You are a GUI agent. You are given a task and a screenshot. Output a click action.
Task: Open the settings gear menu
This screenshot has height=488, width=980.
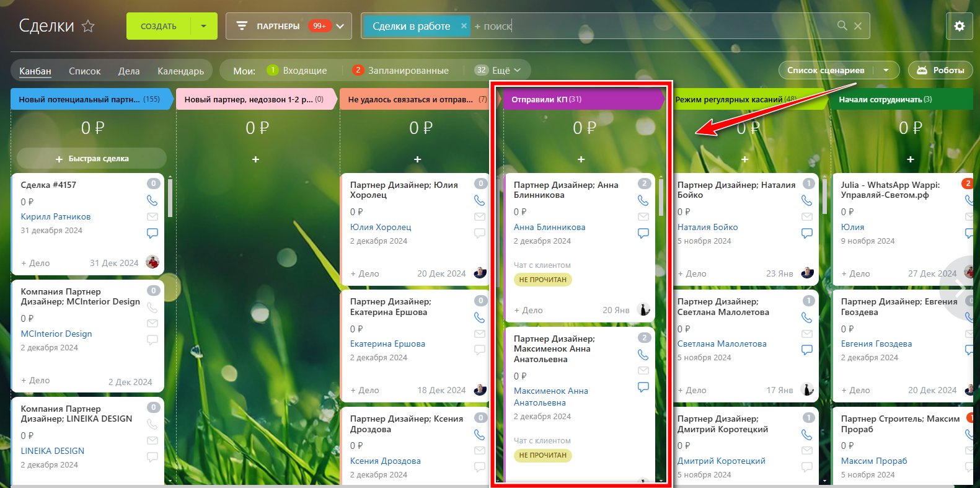(960, 26)
